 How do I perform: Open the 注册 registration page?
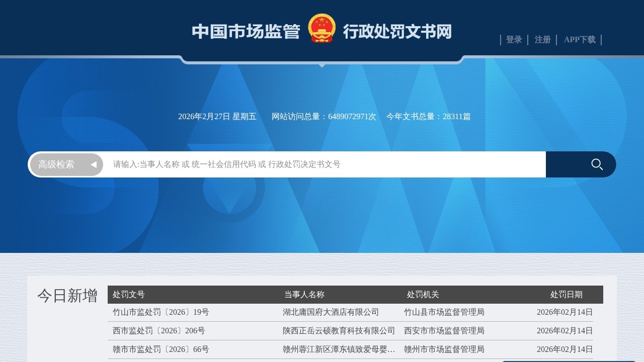pos(542,40)
